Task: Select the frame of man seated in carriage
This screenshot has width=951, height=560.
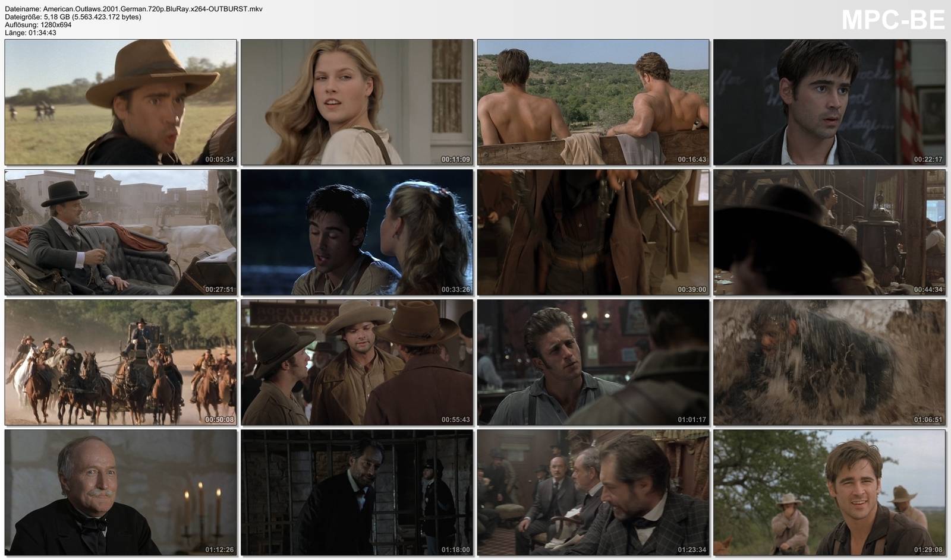Action: point(121,232)
